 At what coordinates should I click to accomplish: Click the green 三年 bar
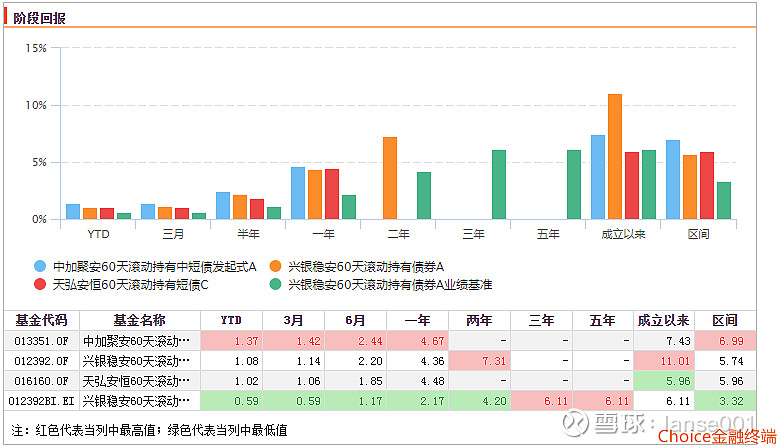click(499, 184)
